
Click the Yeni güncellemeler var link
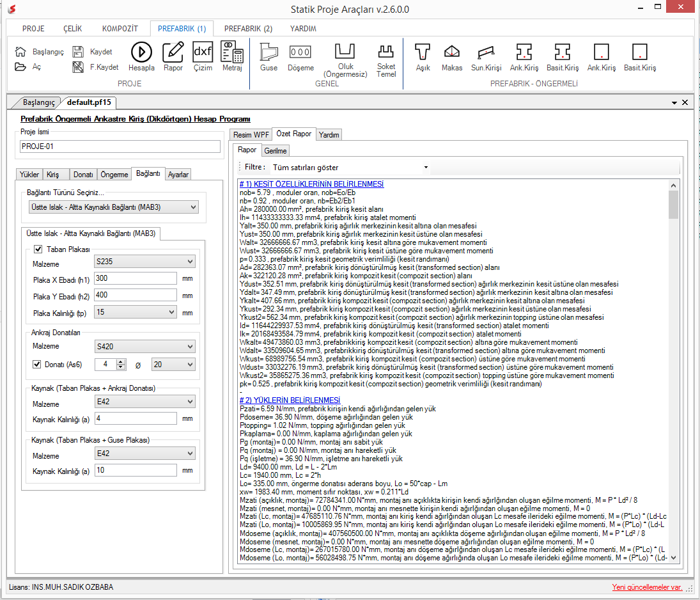coord(647,587)
